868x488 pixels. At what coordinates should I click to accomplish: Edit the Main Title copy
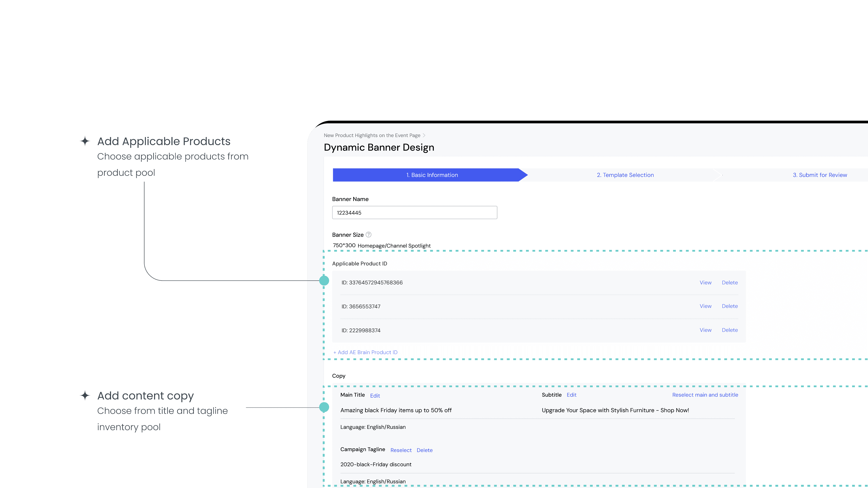375,396
